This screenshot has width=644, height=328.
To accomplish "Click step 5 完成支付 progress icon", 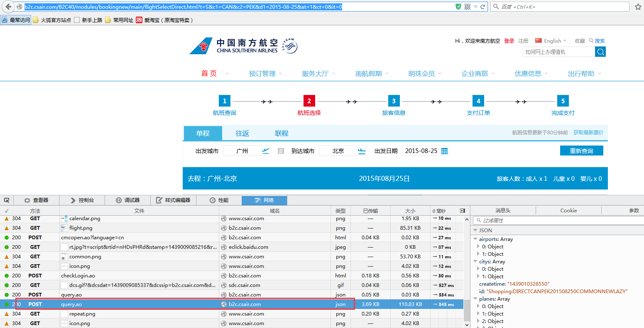I will (x=563, y=101).
